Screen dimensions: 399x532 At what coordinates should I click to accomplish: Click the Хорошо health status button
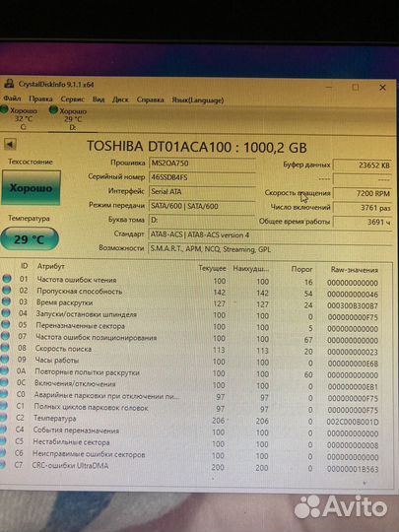(31, 187)
